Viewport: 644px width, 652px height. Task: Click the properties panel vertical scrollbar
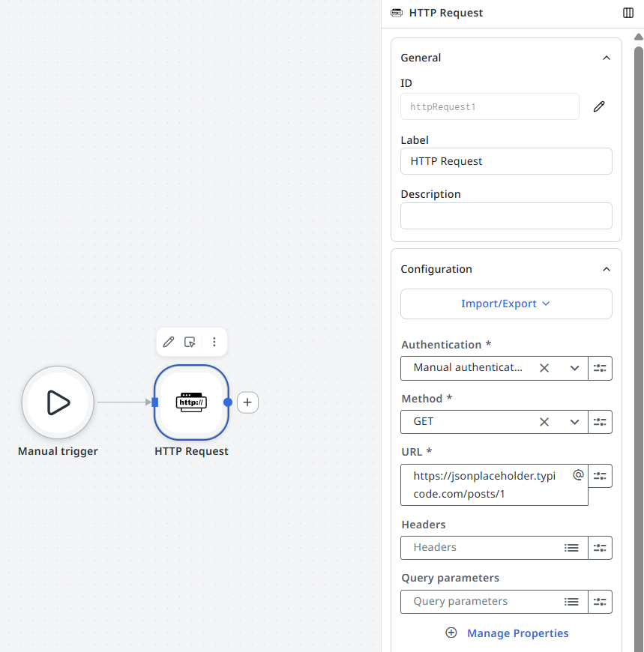[639, 349]
